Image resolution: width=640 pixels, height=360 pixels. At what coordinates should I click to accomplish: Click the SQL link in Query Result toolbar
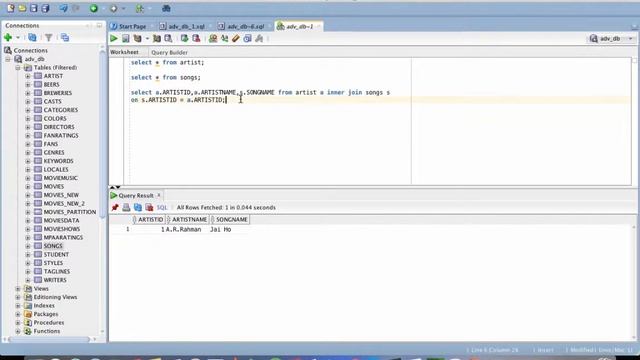point(162,207)
